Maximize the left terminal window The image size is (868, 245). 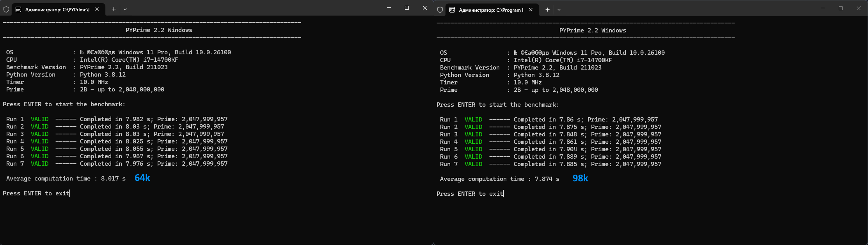click(x=407, y=8)
